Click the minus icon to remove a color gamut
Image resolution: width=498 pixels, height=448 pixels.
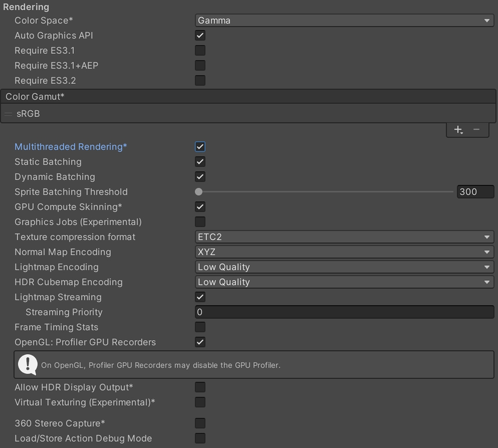click(476, 129)
